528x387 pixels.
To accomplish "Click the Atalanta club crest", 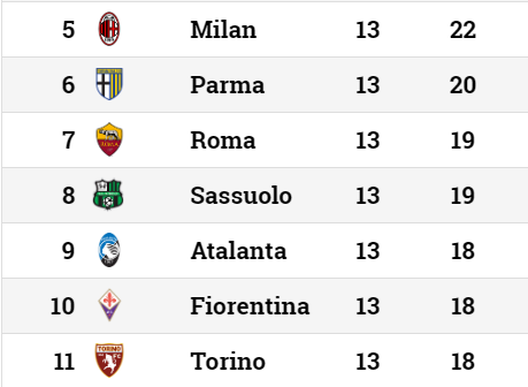I will [109, 250].
